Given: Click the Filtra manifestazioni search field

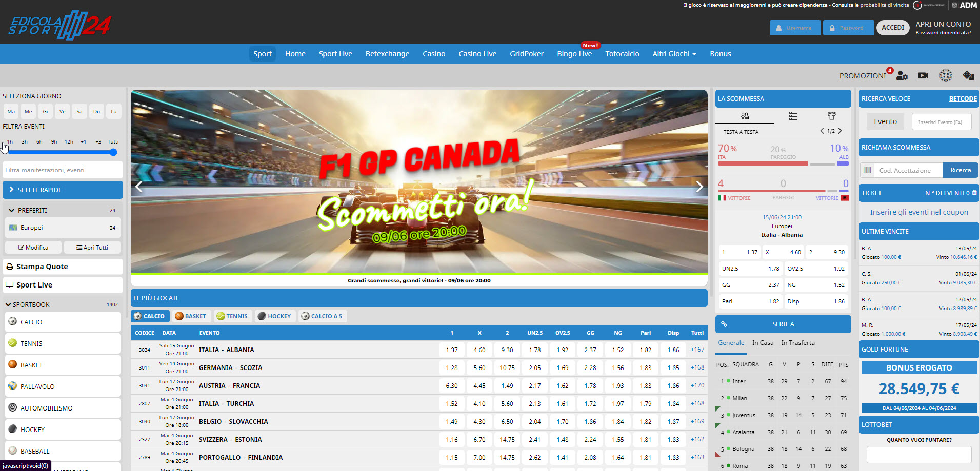Looking at the screenshot, I should click(x=63, y=170).
